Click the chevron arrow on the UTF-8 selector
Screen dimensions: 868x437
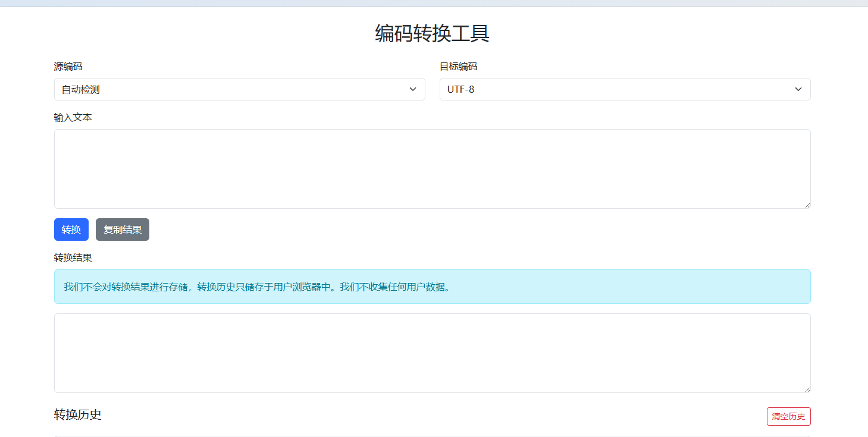[798, 89]
